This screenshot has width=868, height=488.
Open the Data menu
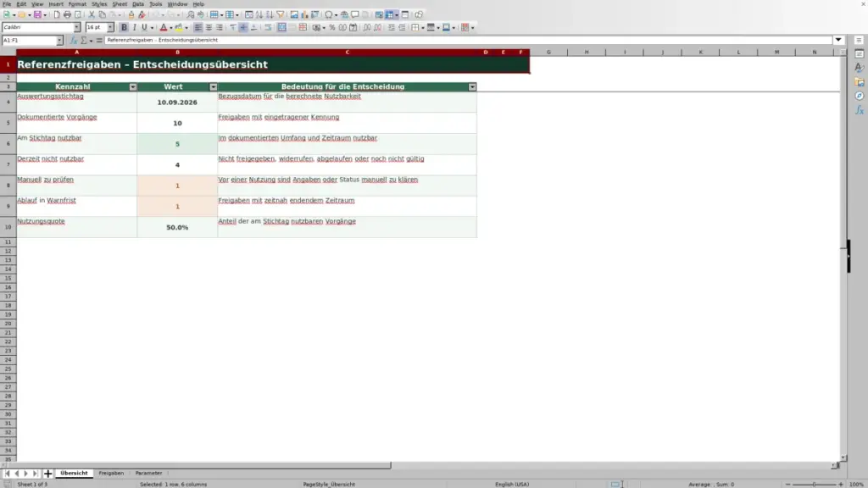(x=138, y=4)
